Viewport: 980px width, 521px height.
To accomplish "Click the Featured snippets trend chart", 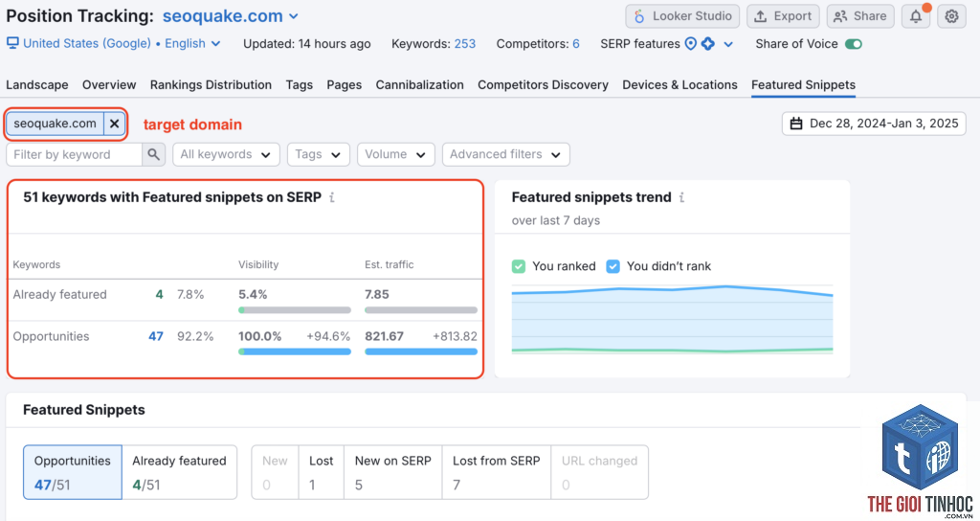I will click(x=672, y=320).
